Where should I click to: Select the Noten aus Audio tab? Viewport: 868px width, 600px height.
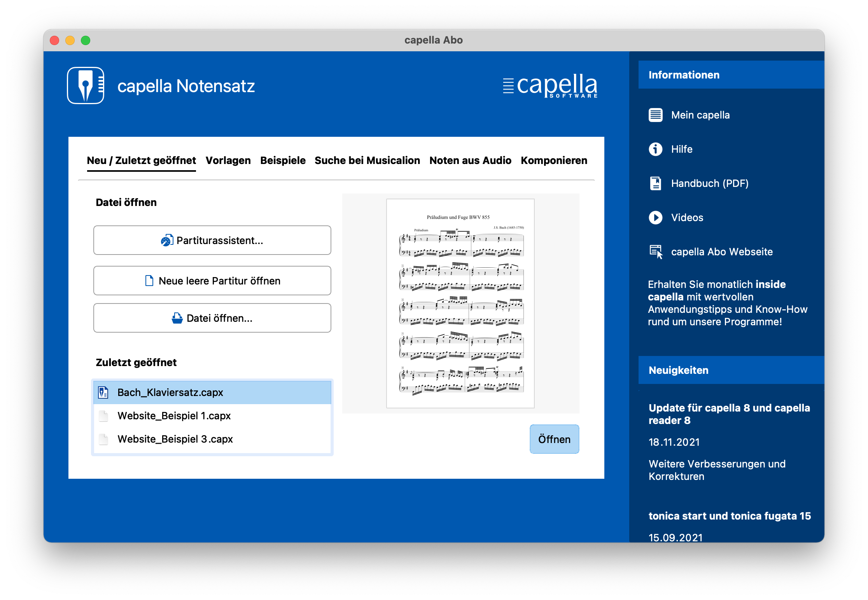[470, 160]
